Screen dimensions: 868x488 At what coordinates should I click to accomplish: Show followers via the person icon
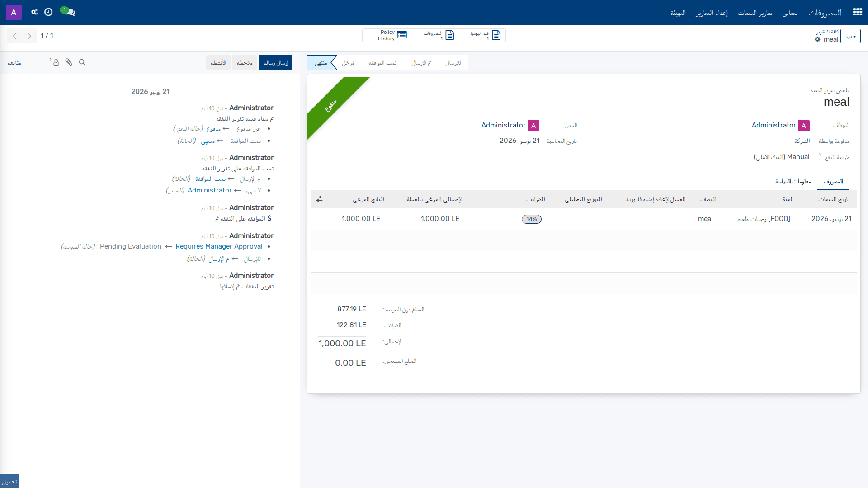(x=55, y=62)
